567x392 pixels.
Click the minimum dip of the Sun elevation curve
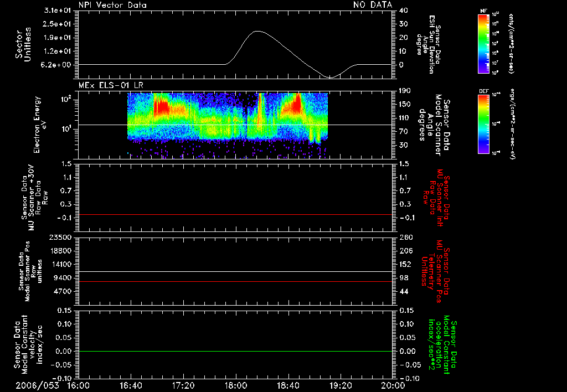[330, 78]
